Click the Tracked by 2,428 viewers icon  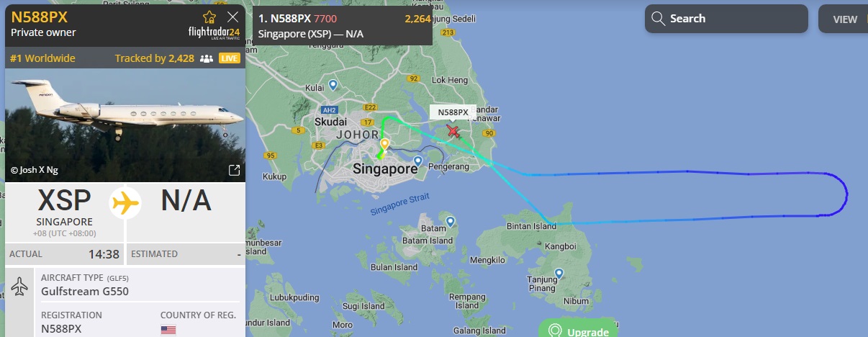[x=207, y=58]
